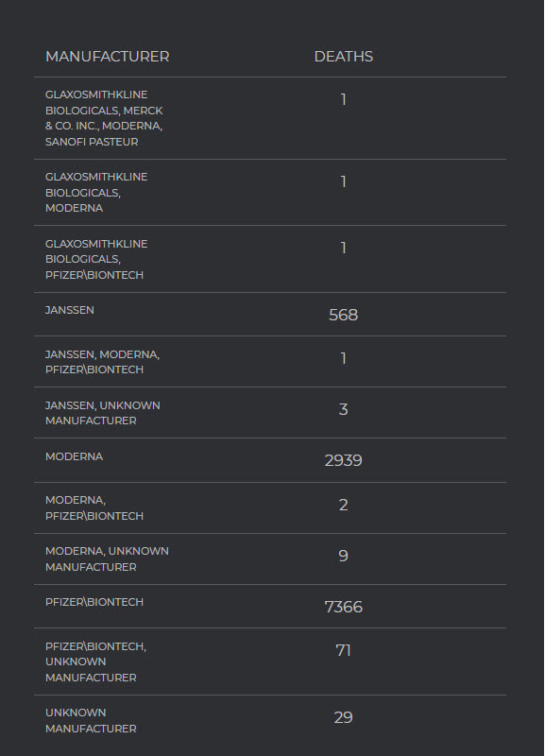Click the 3 deaths value
This screenshot has height=756, width=545.
click(x=343, y=409)
